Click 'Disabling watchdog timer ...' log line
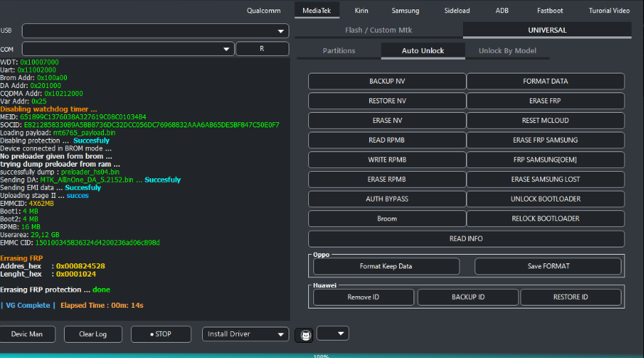The image size is (644, 358). [49, 109]
